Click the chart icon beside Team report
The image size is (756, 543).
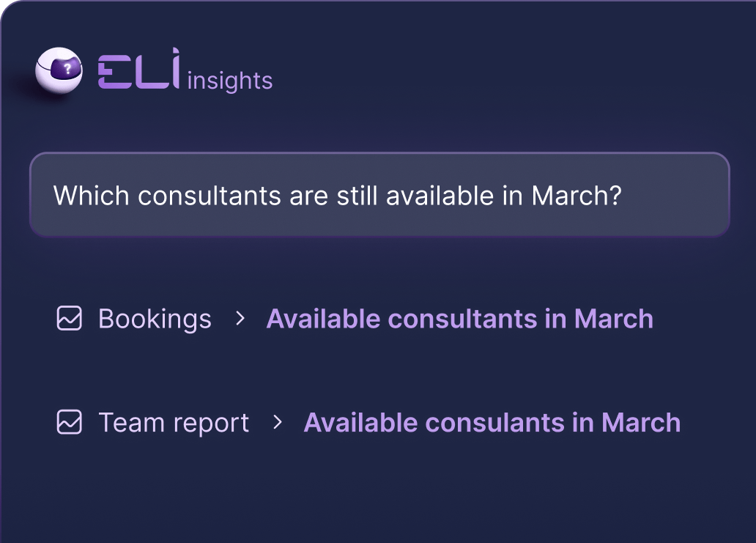click(x=70, y=423)
